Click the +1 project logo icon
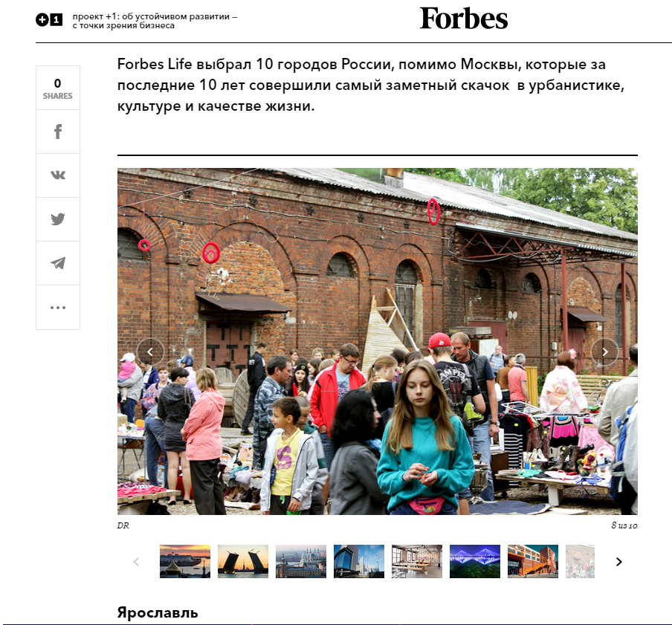The image size is (672, 625). tap(49, 20)
